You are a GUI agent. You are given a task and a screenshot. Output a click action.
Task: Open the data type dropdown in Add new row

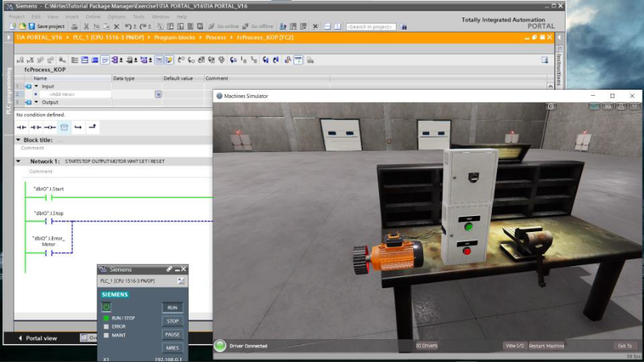[x=158, y=94]
